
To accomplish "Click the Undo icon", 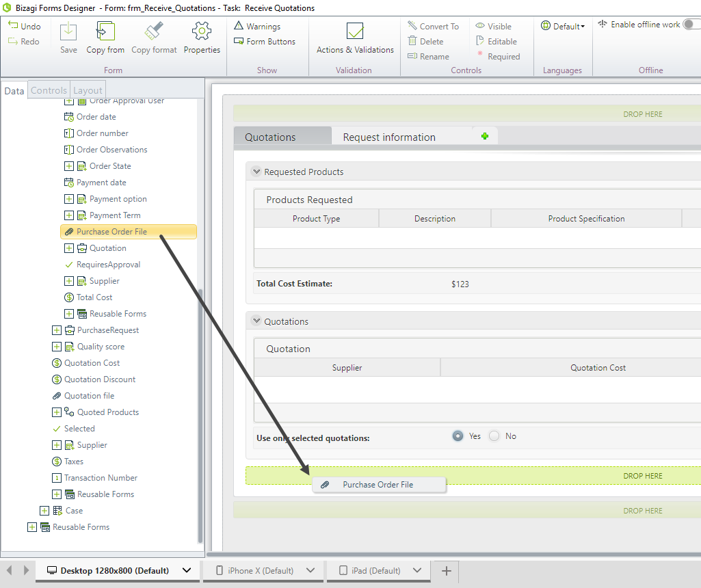I will [13, 25].
